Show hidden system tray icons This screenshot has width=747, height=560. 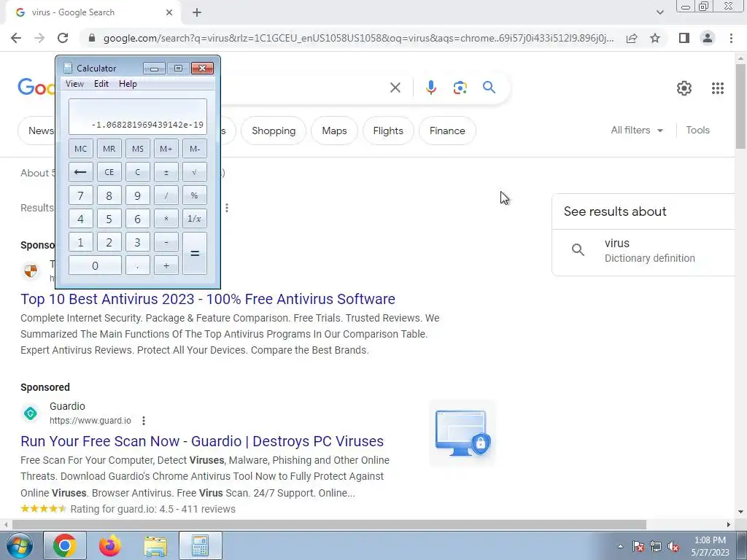click(x=620, y=546)
